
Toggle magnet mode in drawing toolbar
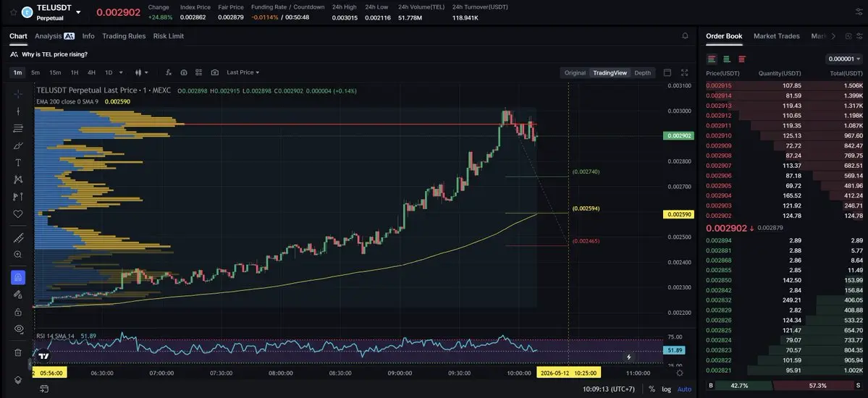pos(17,277)
